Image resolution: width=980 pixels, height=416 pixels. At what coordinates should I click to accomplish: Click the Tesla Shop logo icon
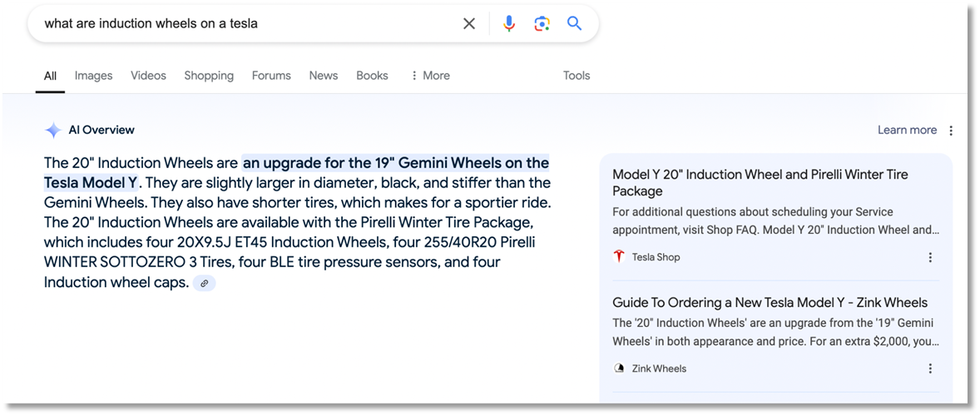point(619,257)
